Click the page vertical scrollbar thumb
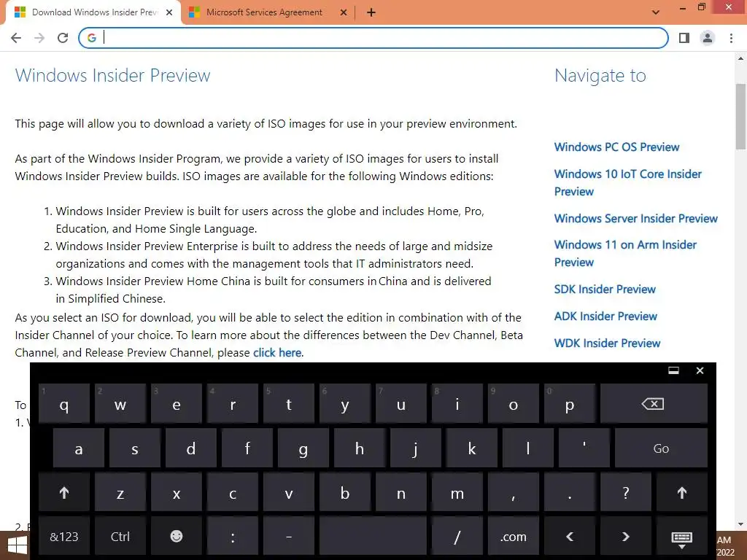The image size is (747, 560). pyautogui.click(x=740, y=117)
